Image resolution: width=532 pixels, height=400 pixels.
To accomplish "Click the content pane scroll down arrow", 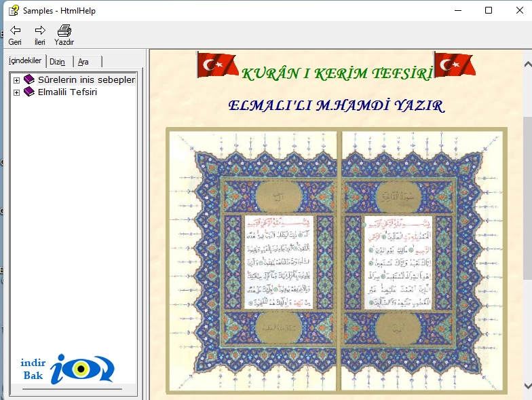I will [528, 386].
